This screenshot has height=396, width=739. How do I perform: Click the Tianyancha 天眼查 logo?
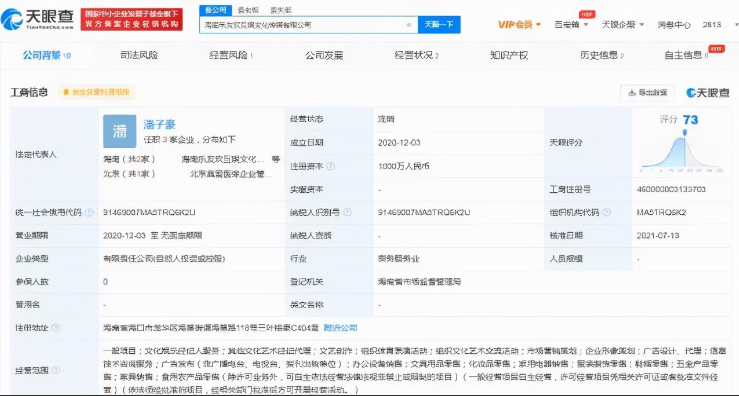coord(38,19)
